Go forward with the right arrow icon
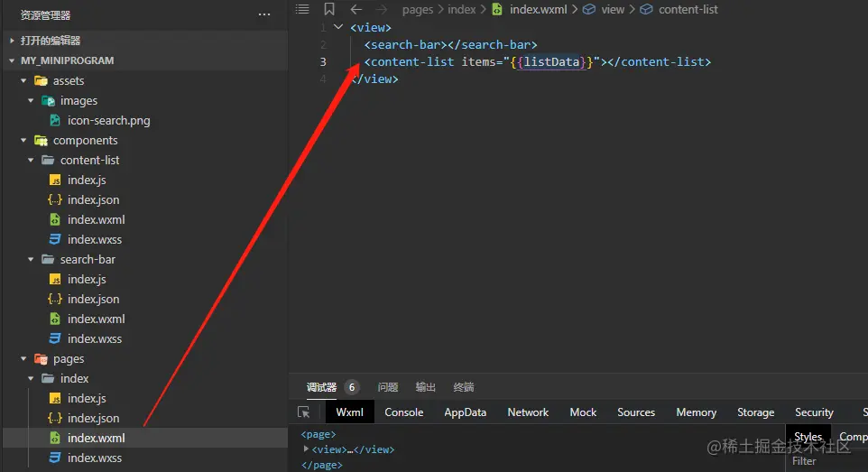 pyautogui.click(x=382, y=9)
